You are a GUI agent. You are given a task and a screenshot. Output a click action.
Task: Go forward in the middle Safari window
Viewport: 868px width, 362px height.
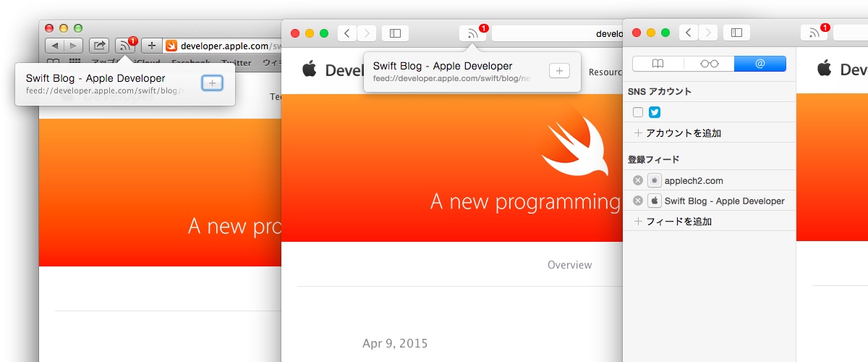coord(367,33)
